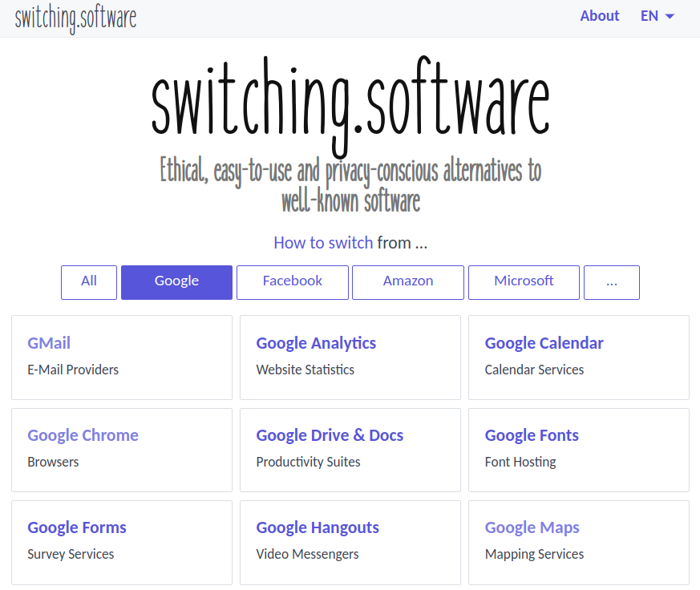700x590 pixels.
Task: Click the "Calendar Services" text
Action: (534, 370)
